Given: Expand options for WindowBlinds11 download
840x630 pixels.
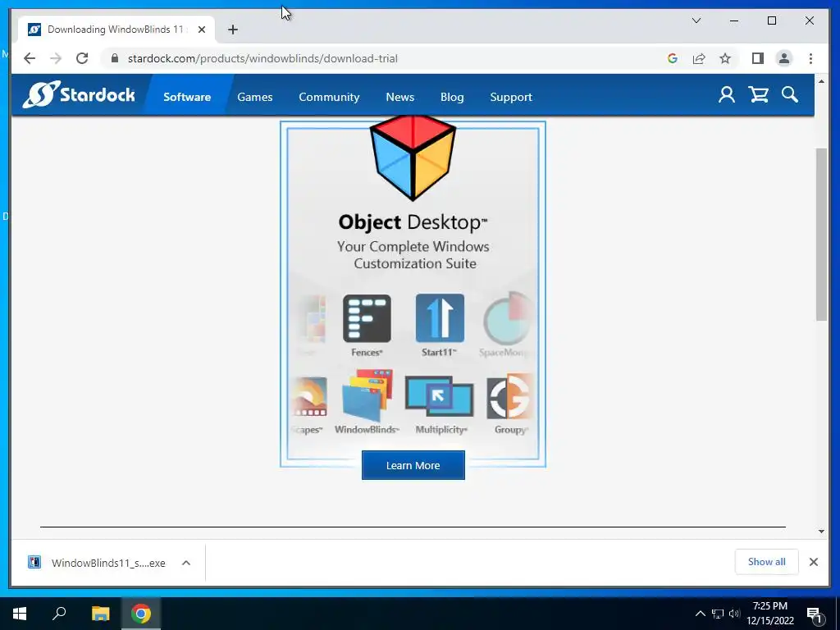Looking at the screenshot, I should (x=186, y=563).
